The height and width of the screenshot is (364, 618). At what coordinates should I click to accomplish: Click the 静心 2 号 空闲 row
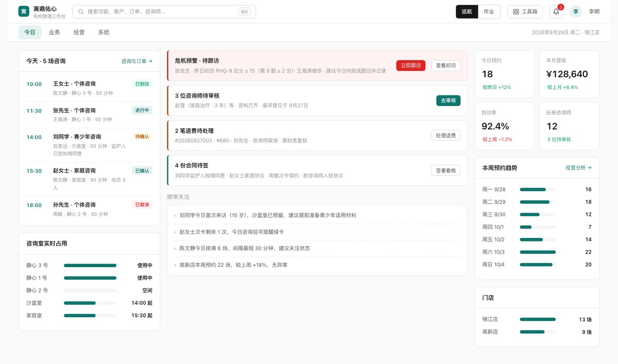coord(89,291)
